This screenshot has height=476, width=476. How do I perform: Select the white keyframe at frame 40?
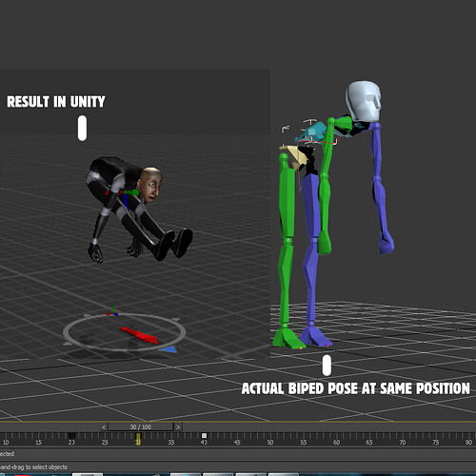[x=204, y=436]
